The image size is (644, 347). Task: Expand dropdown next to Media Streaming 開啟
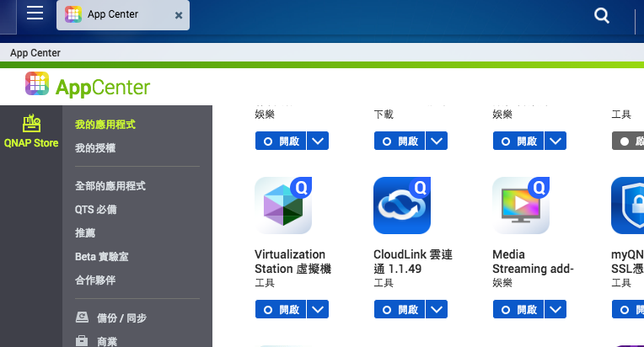[x=555, y=309]
